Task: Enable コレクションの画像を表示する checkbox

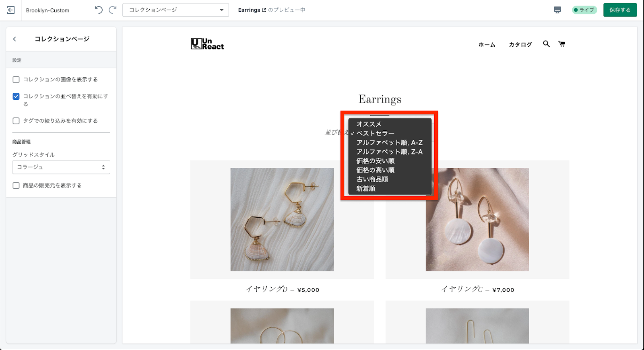Action: pyautogui.click(x=16, y=80)
